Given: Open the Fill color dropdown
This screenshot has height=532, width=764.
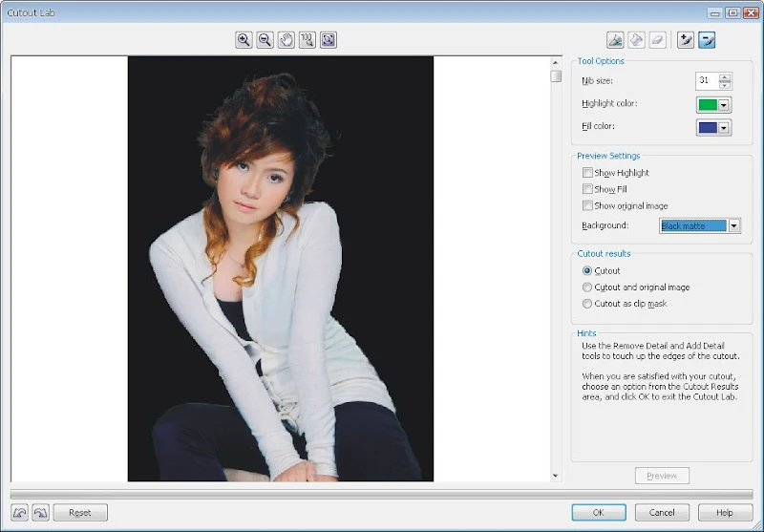Looking at the screenshot, I should click(725, 128).
